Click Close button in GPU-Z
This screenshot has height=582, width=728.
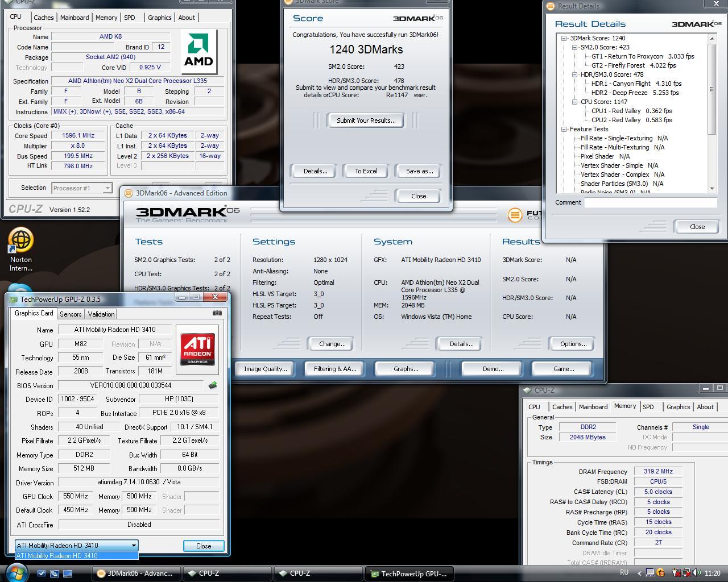point(204,546)
